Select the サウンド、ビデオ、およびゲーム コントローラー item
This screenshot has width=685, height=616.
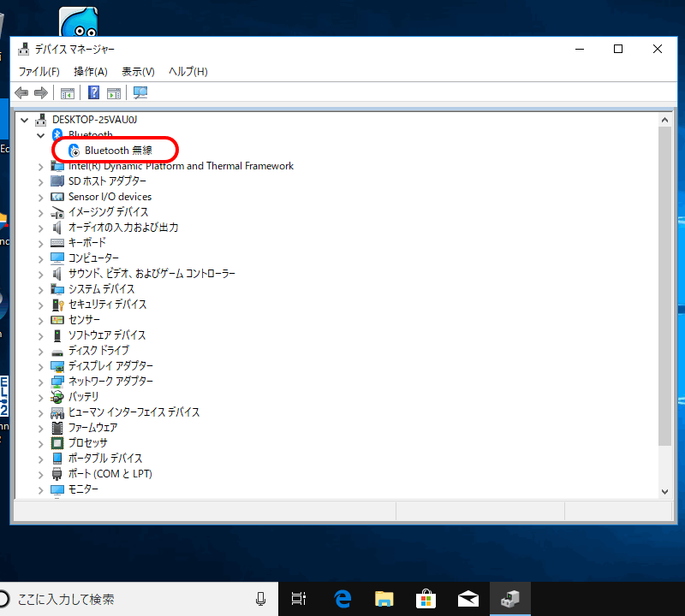[152, 274]
